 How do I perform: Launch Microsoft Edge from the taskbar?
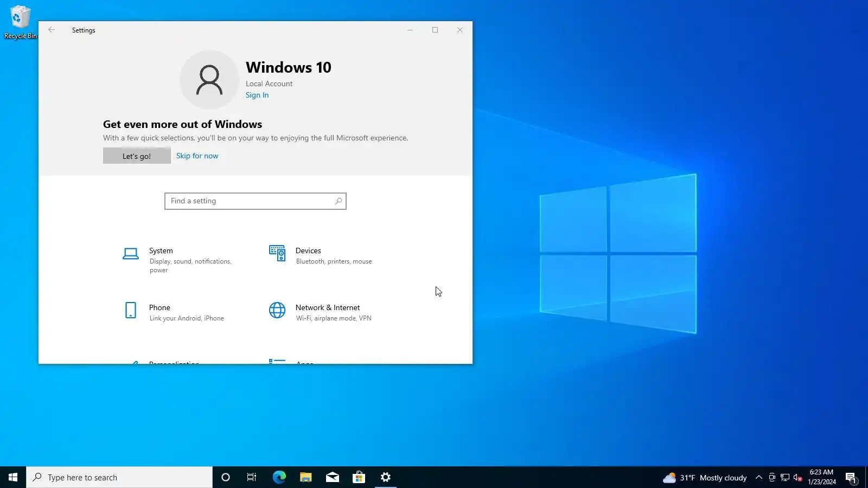click(279, 477)
